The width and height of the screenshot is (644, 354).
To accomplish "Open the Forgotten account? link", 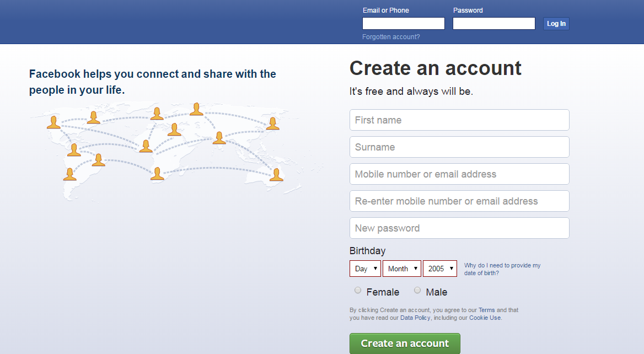I will (391, 37).
